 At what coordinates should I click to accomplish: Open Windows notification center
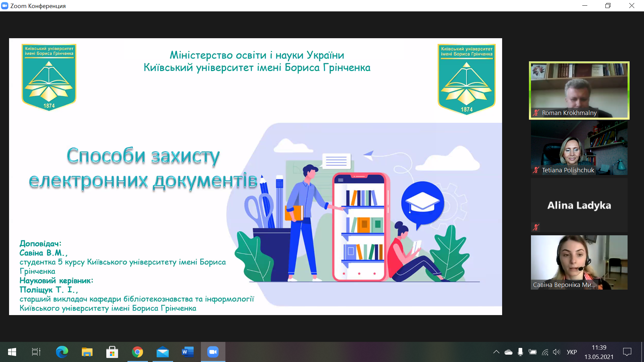[x=627, y=352]
